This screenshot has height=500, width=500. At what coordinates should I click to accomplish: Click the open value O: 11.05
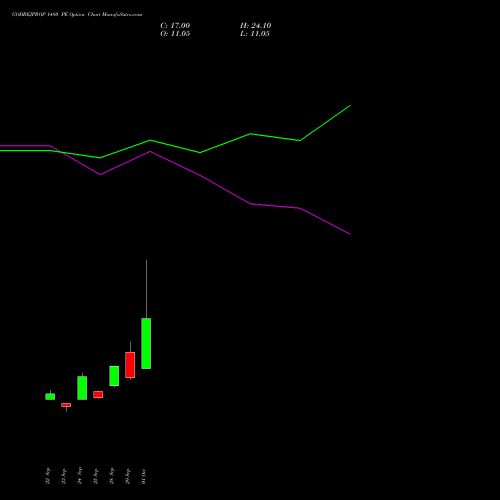click(175, 34)
